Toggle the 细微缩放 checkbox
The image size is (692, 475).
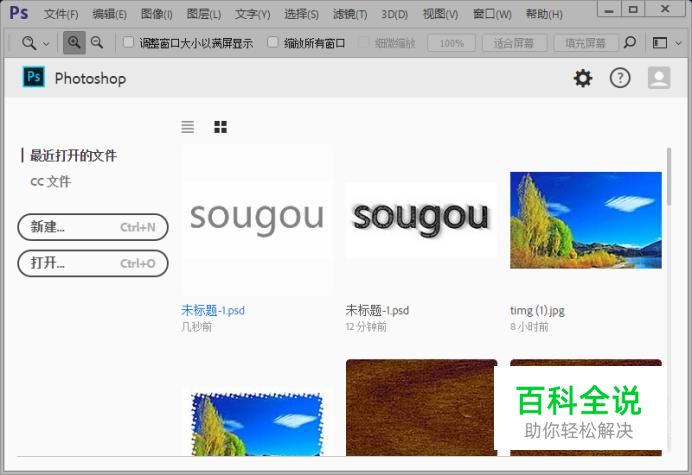point(364,42)
